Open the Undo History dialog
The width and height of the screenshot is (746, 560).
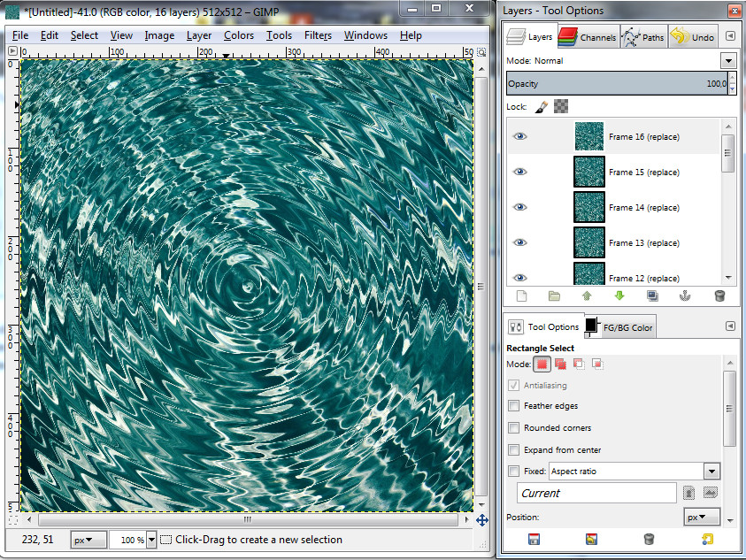[x=695, y=36]
